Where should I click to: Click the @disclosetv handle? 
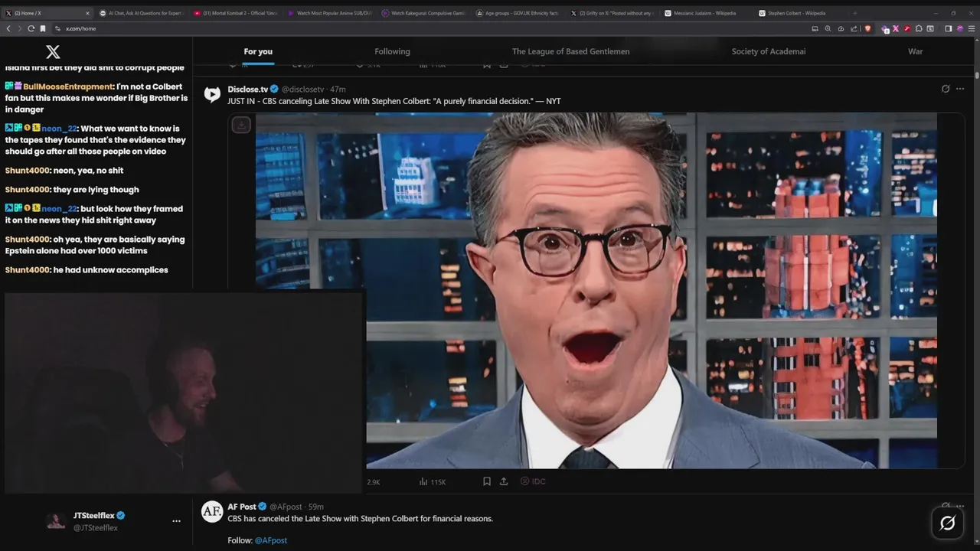tap(303, 90)
